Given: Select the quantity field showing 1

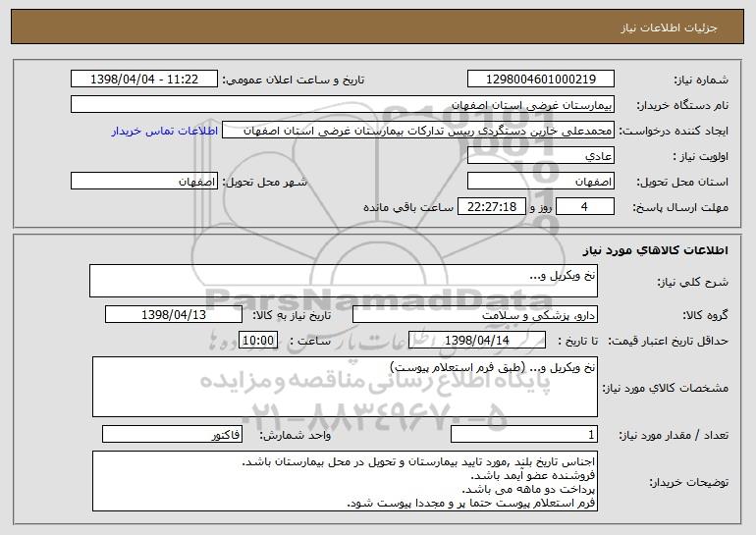Looking at the screenshot, I should [524, 434].
